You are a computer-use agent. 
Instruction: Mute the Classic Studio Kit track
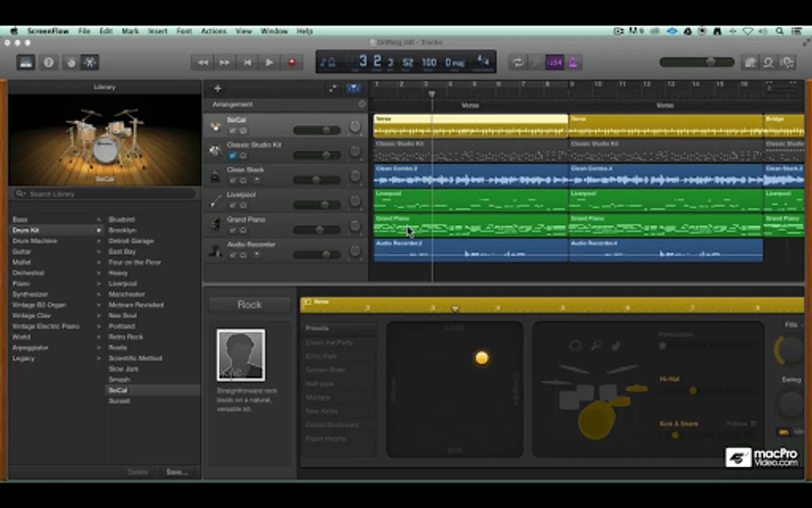tap(232, 156)
